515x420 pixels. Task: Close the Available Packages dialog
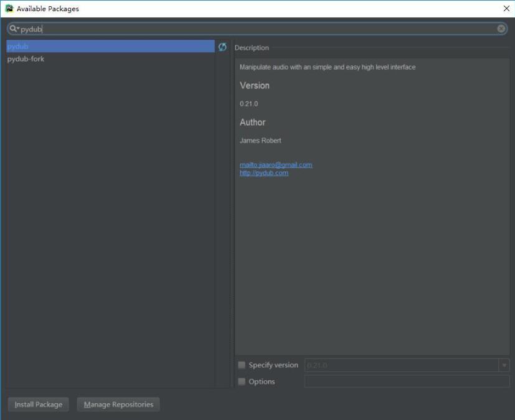pyautogui.click(x=506, y=9)
